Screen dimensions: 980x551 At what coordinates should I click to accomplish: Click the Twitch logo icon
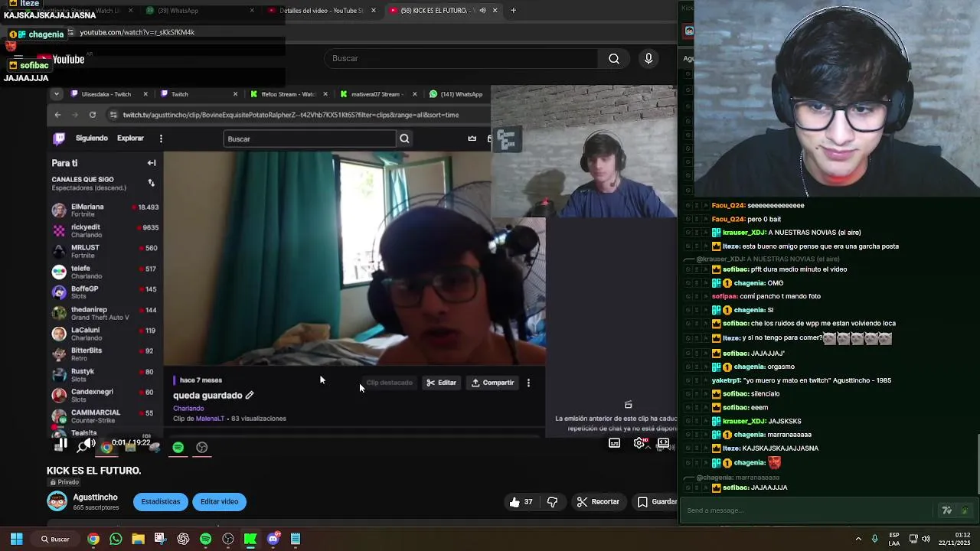pyautogui.click(x=59, y=139)
